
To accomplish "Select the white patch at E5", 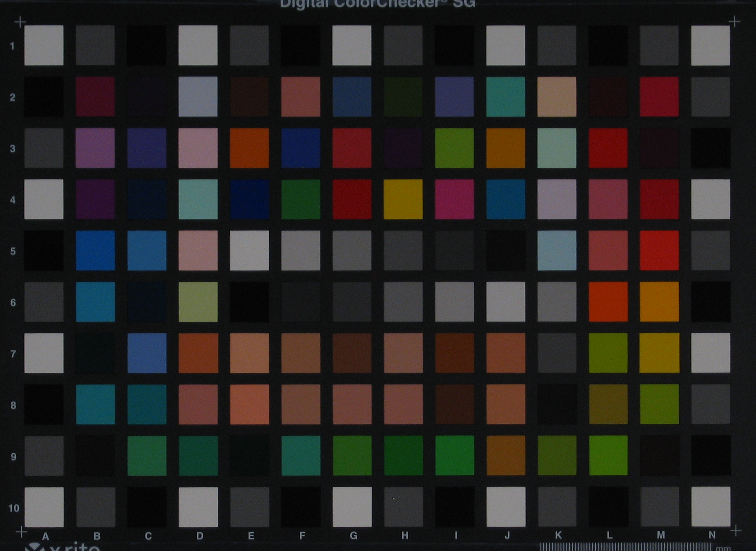I will tap(249, 250).
